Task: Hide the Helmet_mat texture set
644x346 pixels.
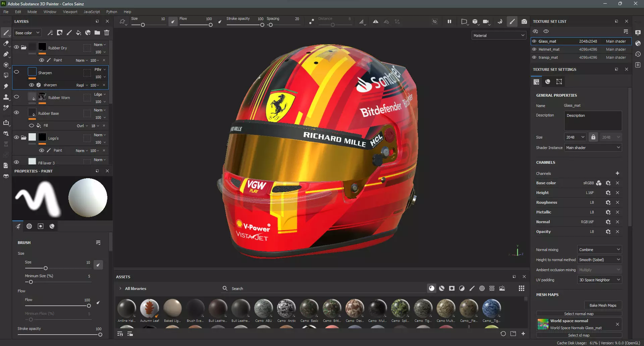Action: pos(534,49)
